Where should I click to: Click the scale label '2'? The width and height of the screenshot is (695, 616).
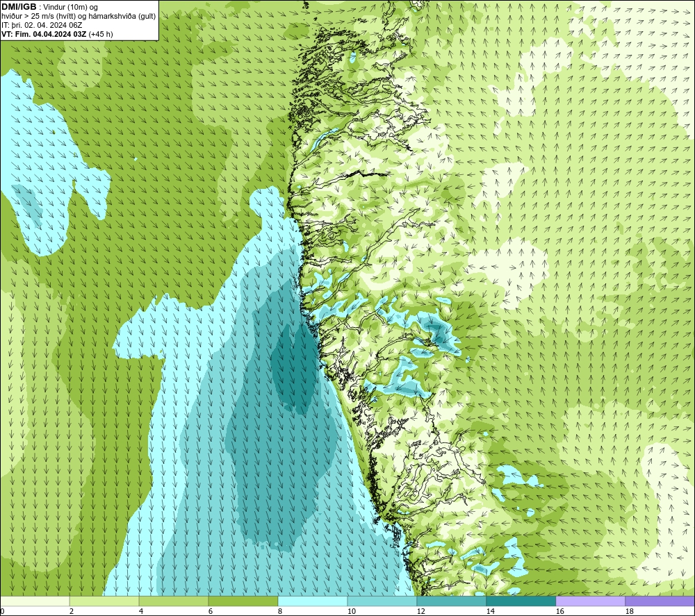pyautogui.click(x=72, y=612)
